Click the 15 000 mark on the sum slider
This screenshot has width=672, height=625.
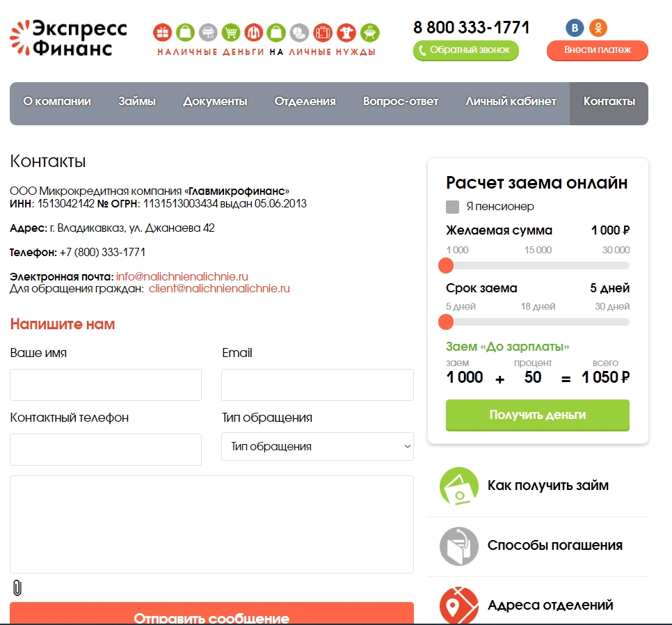click(x=538, y=250)
